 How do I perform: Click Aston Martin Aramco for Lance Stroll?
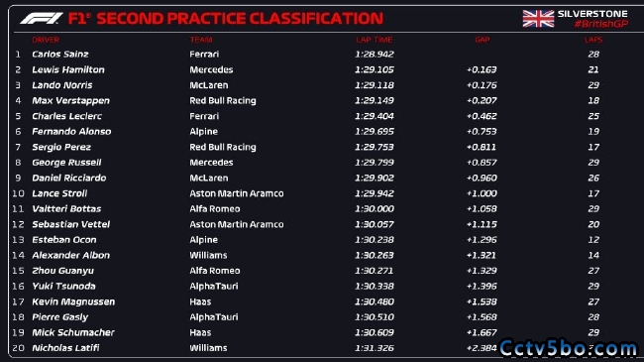point(237,193)
